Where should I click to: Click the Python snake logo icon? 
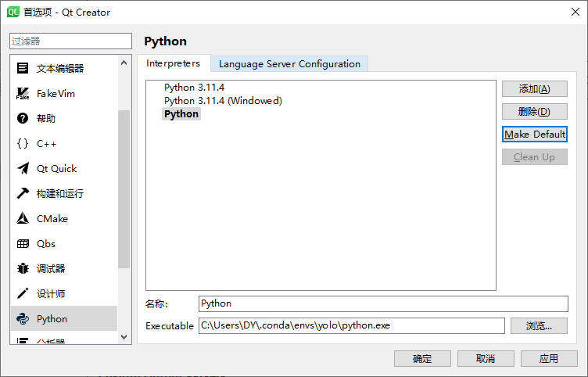(x=23, y=319)
